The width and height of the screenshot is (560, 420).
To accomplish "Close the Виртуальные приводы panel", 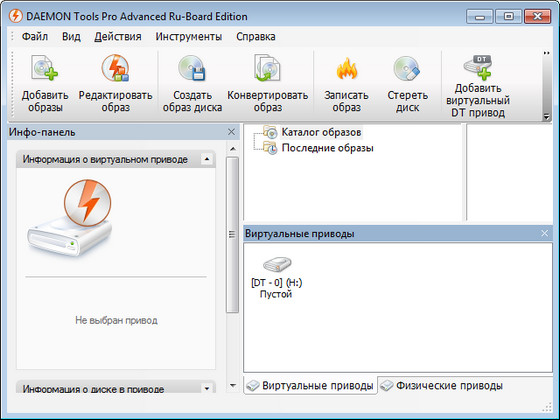I will [x=544, y=233].
